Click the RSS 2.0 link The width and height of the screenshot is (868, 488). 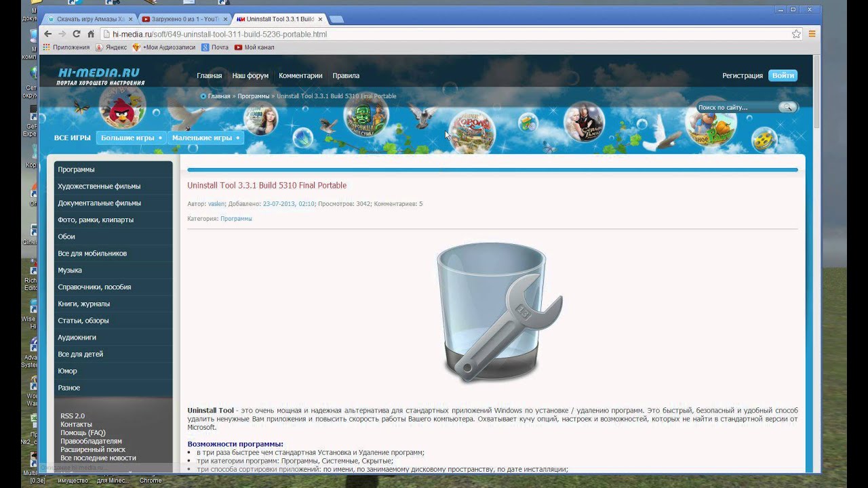(x=73, y=416)
